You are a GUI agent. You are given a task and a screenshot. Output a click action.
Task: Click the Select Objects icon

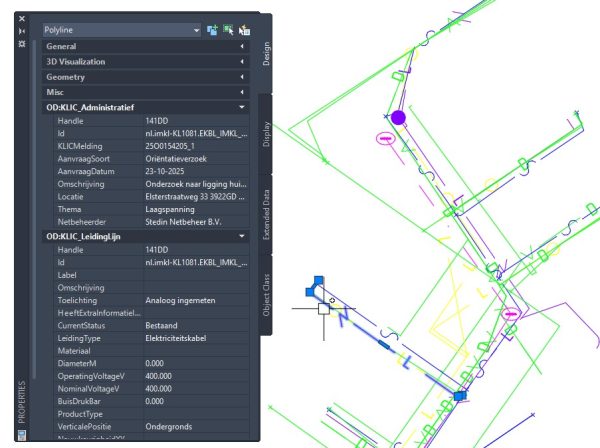point(228,30)
